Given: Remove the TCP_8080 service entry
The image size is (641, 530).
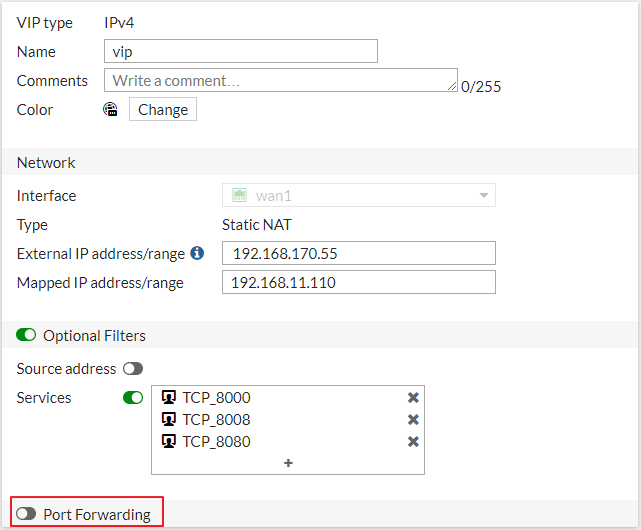Looking at the screenshot, I should pyautogui.click(x=413, y=442).
